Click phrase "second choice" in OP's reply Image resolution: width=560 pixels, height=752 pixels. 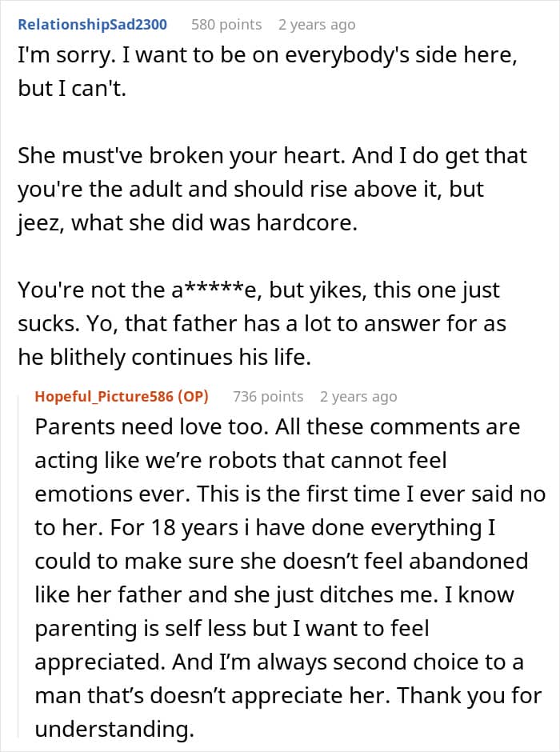coord(406,662)
